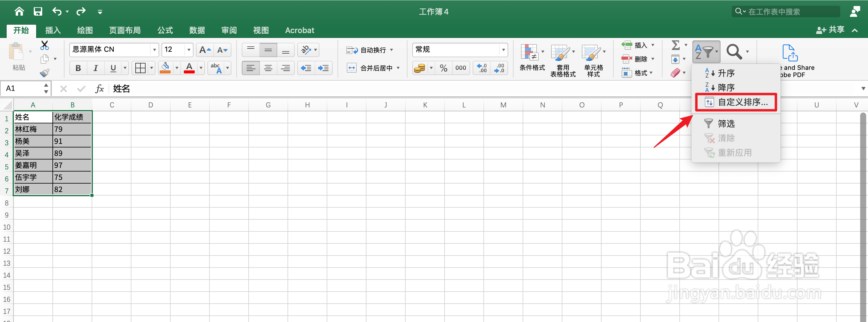This screenshot has width=868, height=322.
Task: Expand the Merge and Center (合并后居中) dropdown arrow
Action: coord(398,68)
